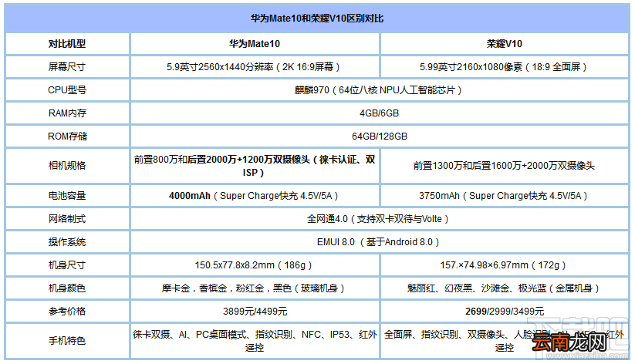This screenshot has width=635, height=364.
Task: Click the 麒麟970 NPU chip cell
Action: coord(380,90)
